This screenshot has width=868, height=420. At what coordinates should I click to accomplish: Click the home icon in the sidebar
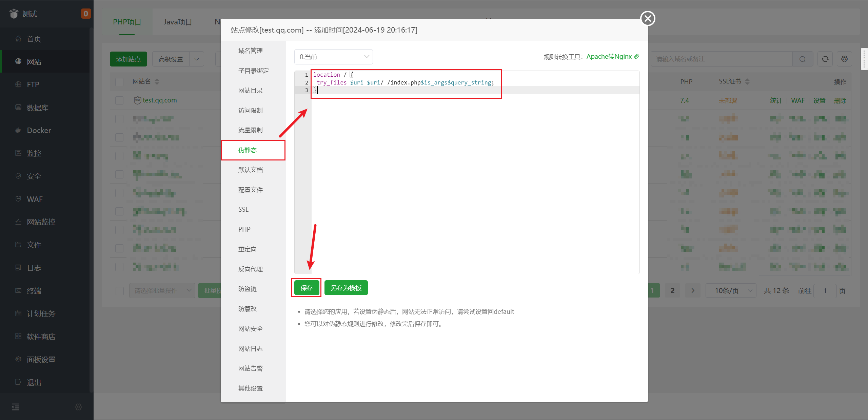coord(18,39)
